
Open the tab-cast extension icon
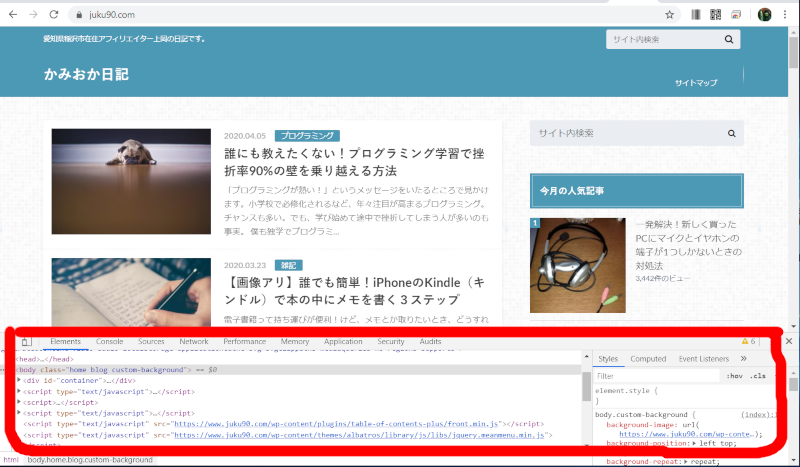click(x=736, y=15)
